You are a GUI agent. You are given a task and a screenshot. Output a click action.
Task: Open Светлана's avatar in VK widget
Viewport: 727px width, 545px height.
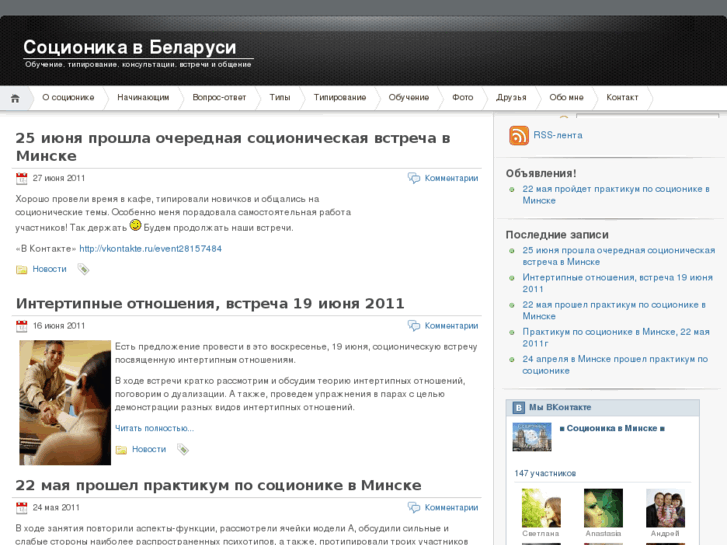click(x=541, y=508)
